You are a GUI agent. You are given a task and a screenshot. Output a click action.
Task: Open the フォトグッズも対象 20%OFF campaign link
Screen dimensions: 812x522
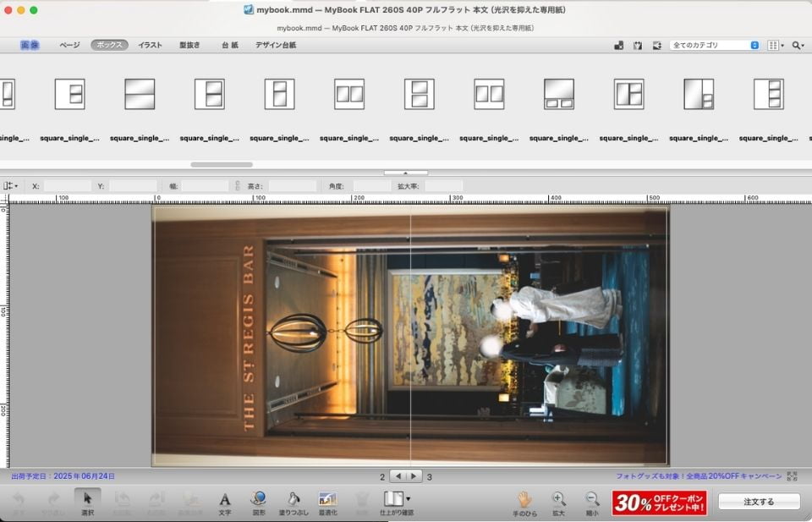click(699, 476)
